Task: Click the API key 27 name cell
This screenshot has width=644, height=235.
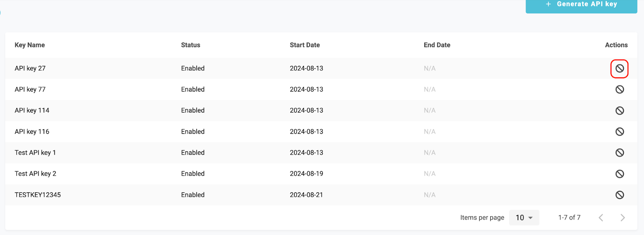Action: coord(30,68)
